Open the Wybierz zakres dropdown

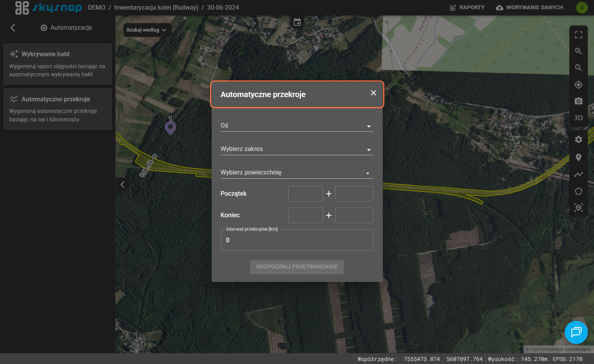297,149
